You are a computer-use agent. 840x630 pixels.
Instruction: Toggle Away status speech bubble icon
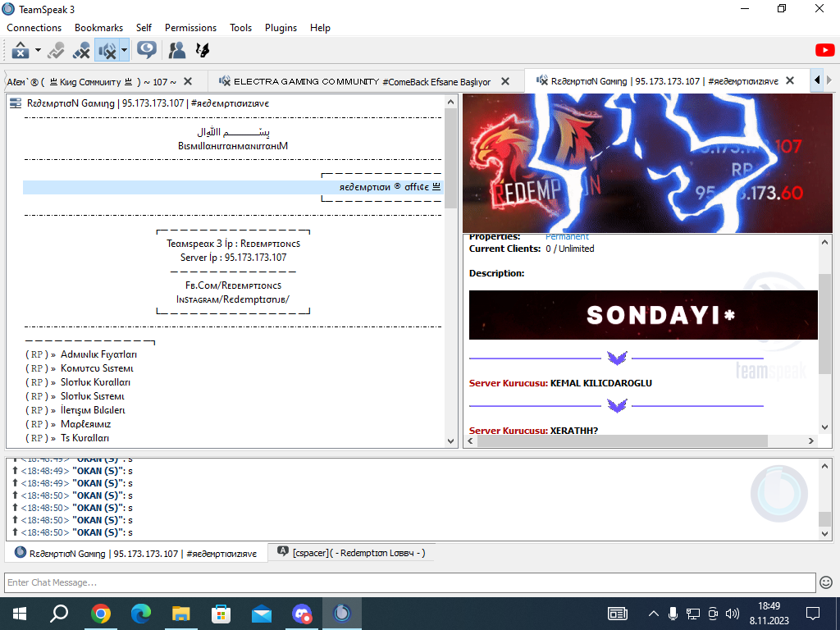pos(146,50)
